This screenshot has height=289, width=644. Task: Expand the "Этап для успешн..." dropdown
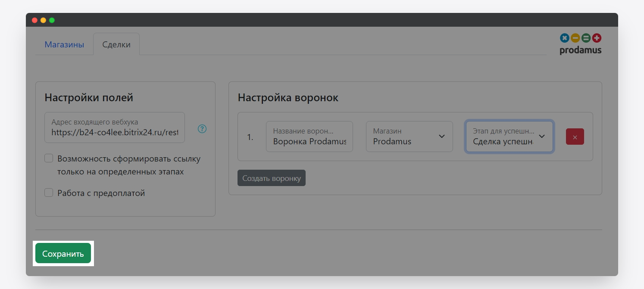pyautogui.click(x=509, y=137)
